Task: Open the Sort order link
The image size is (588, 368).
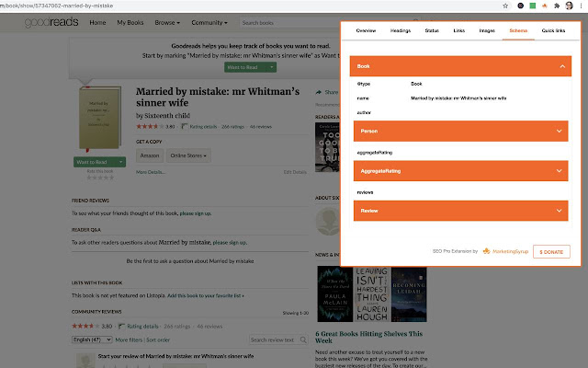Action: coord(158,339)
